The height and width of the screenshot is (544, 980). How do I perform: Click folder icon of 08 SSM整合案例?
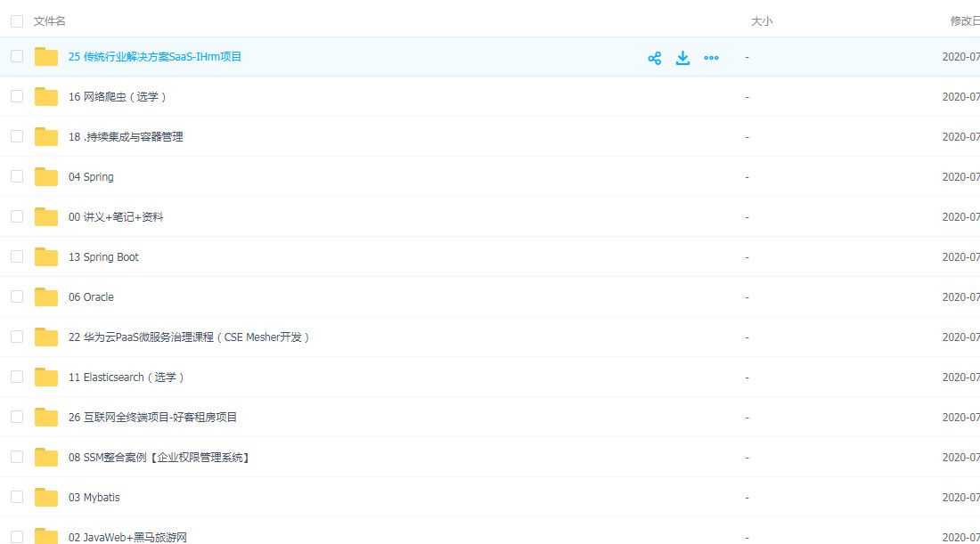46,457
